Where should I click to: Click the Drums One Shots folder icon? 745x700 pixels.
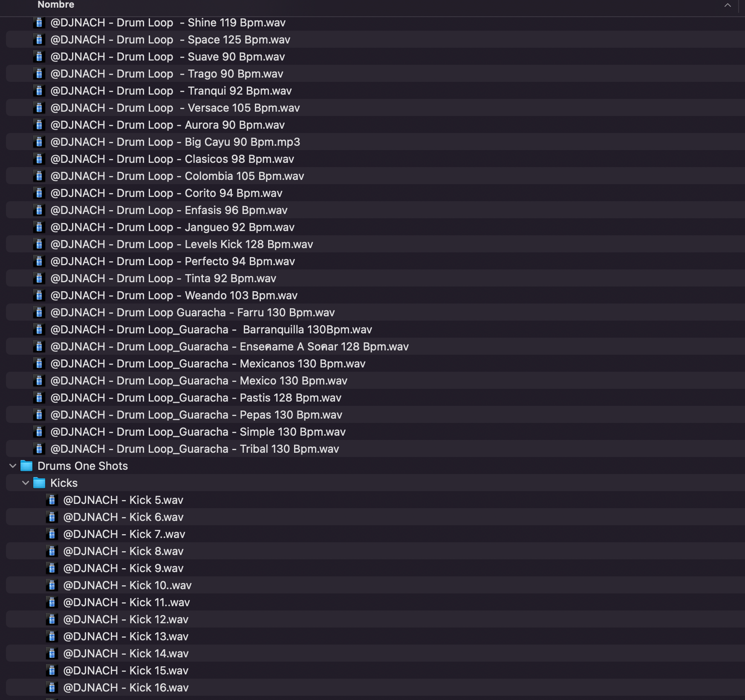click(x=26, y=466)
